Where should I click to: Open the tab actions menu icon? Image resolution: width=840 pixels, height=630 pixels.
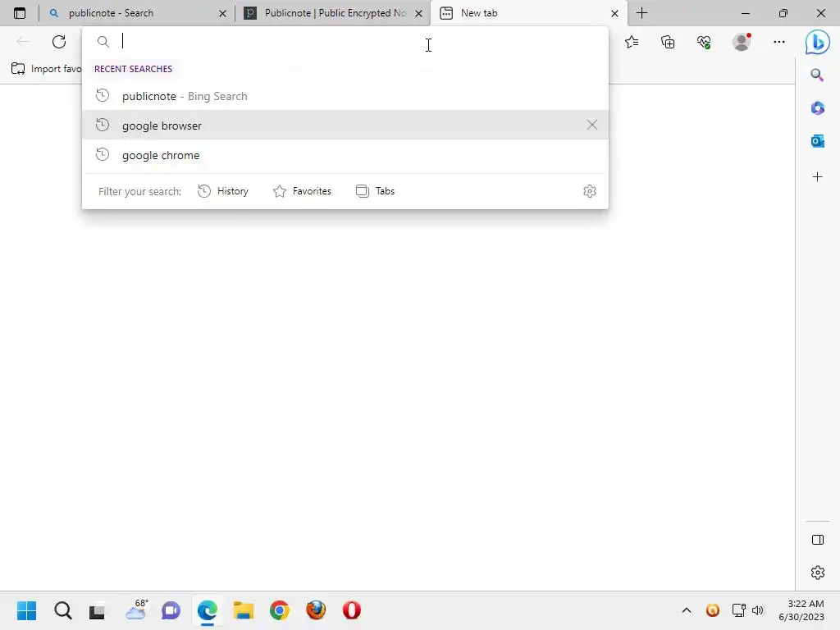(20, 13)
